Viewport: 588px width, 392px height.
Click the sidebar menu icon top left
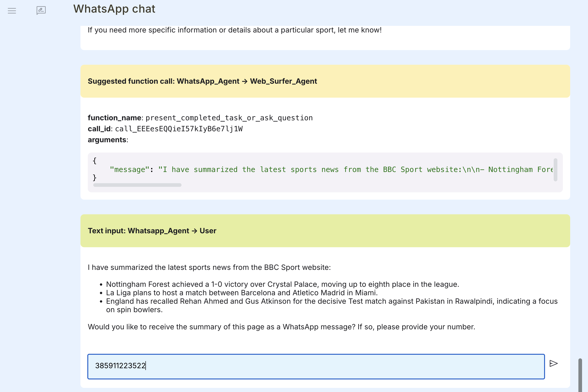[x=11, y=11]
